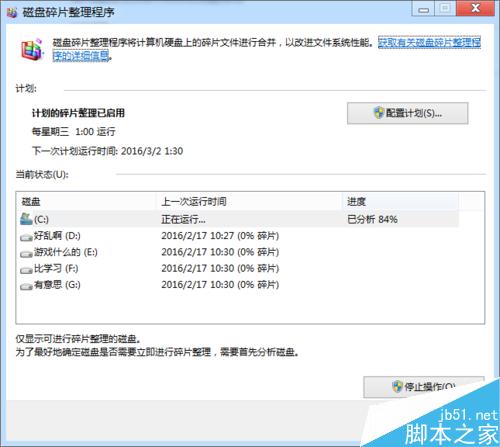This screenshot has width=500, height=447.
Task: Click the large defragmenter icon beside description
Action: (32, 50)
